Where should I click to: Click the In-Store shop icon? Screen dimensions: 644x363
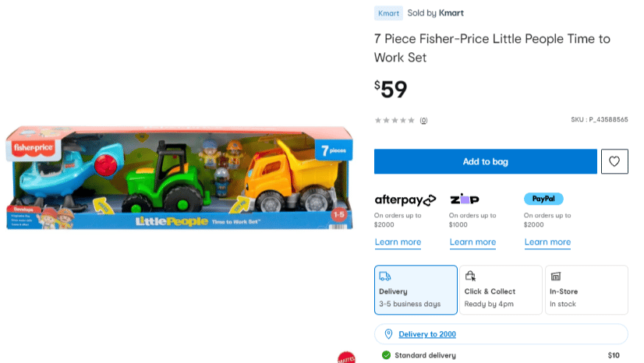[x=556, y=276]
